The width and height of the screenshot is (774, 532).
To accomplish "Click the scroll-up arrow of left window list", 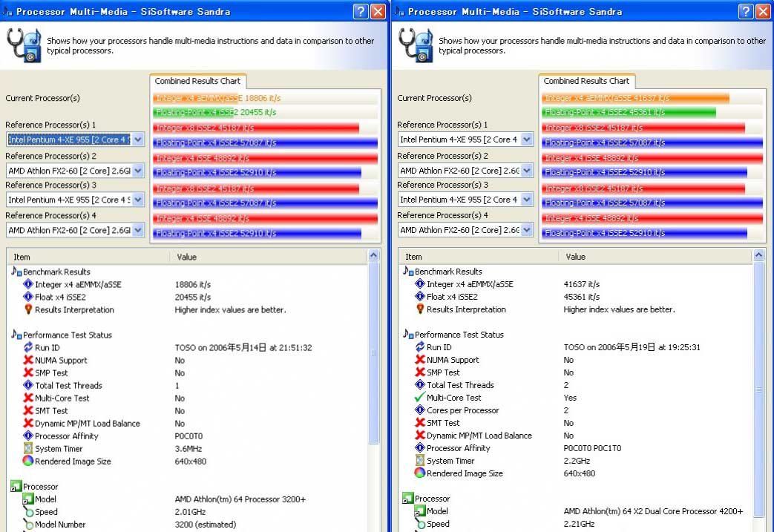I will pos(374,256).
